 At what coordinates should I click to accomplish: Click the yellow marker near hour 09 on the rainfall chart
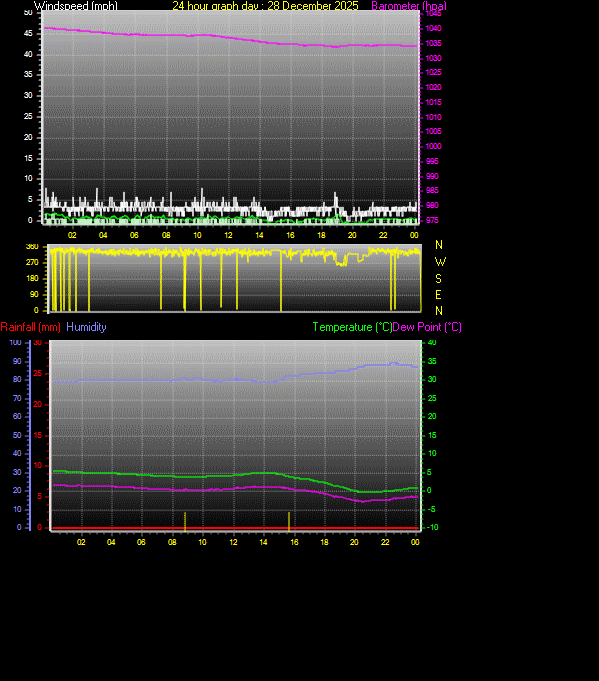[185, 522]
